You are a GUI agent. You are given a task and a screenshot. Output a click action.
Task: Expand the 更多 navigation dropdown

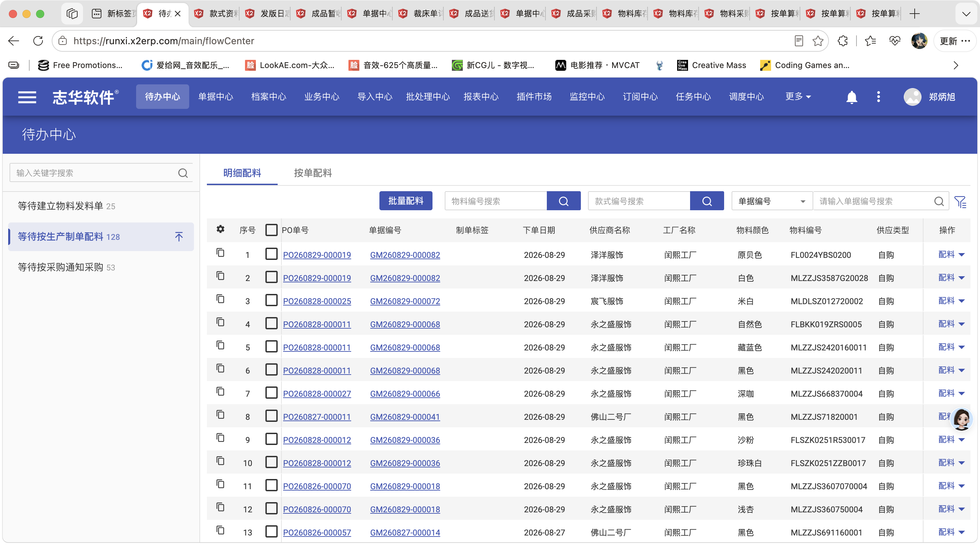(798, 97)
